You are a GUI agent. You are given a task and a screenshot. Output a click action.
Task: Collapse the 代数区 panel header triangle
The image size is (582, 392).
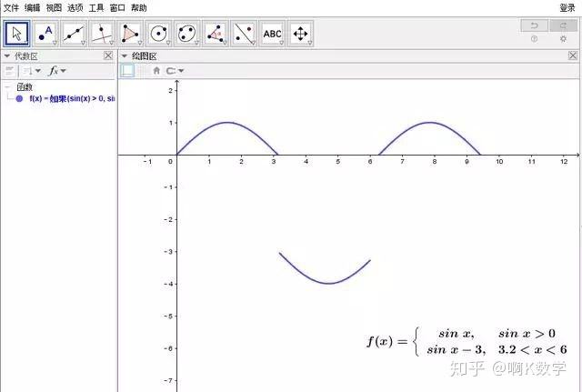pos(6,56)
